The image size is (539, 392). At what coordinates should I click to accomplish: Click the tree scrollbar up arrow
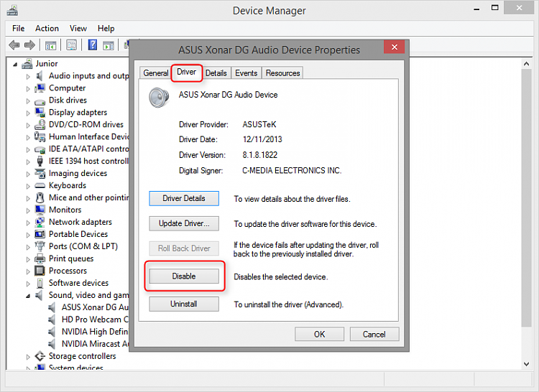click(x=526, y=64)
